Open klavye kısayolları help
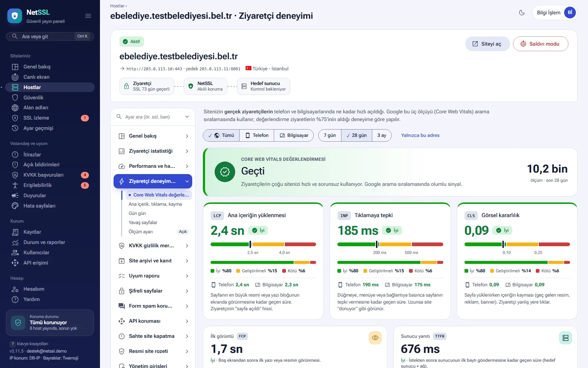 [x=29, y=344]
